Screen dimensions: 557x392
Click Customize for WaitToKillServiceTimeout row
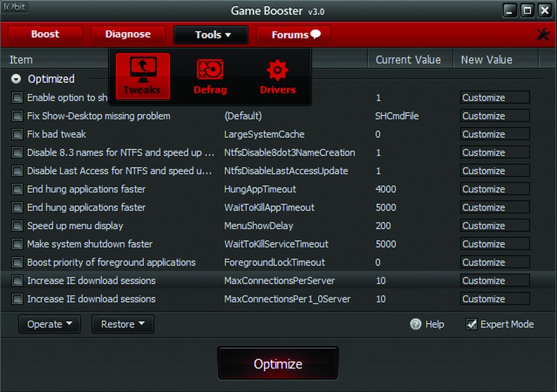coord(495,244)
